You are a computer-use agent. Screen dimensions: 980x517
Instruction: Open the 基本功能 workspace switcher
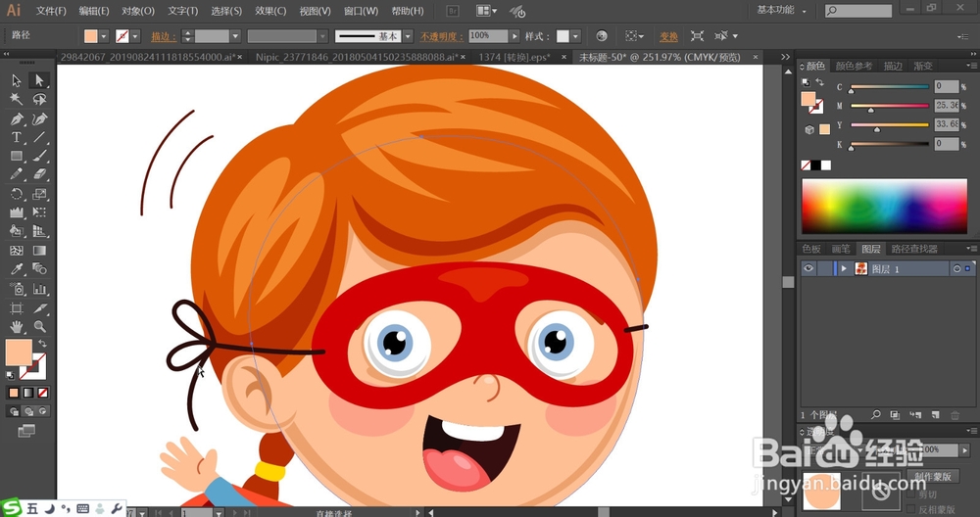tap(781, 10)
